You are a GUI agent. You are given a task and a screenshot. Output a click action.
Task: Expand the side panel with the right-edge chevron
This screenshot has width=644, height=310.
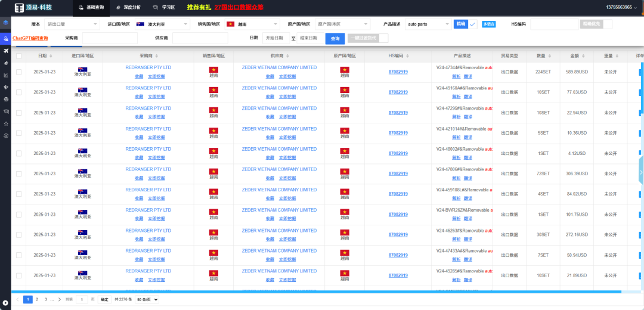641,172
